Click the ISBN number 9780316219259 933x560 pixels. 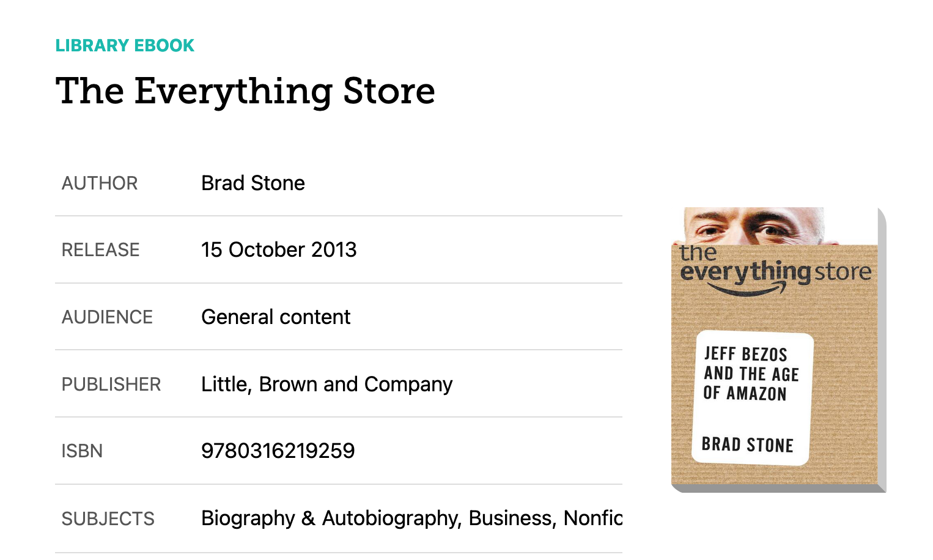278,451
